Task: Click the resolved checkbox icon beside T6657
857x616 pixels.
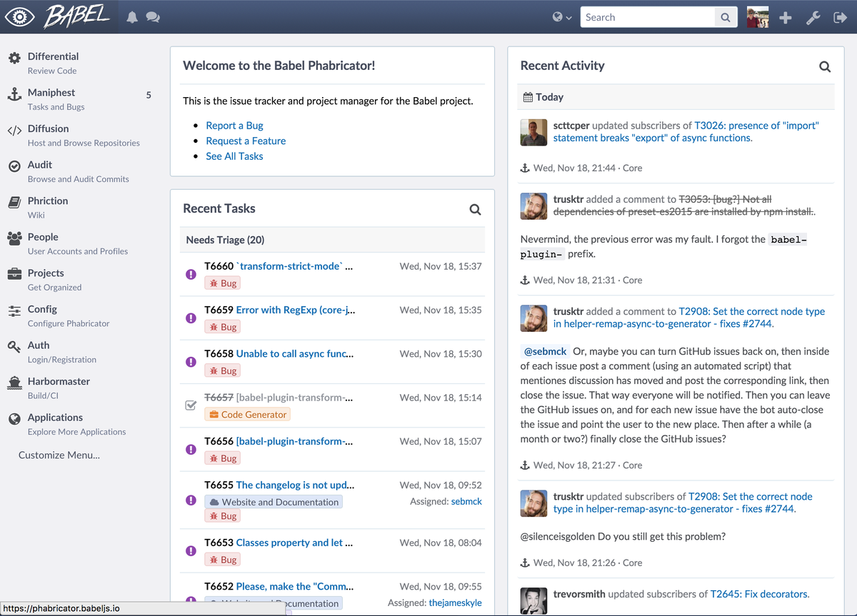Action: [x=191, y=405]
